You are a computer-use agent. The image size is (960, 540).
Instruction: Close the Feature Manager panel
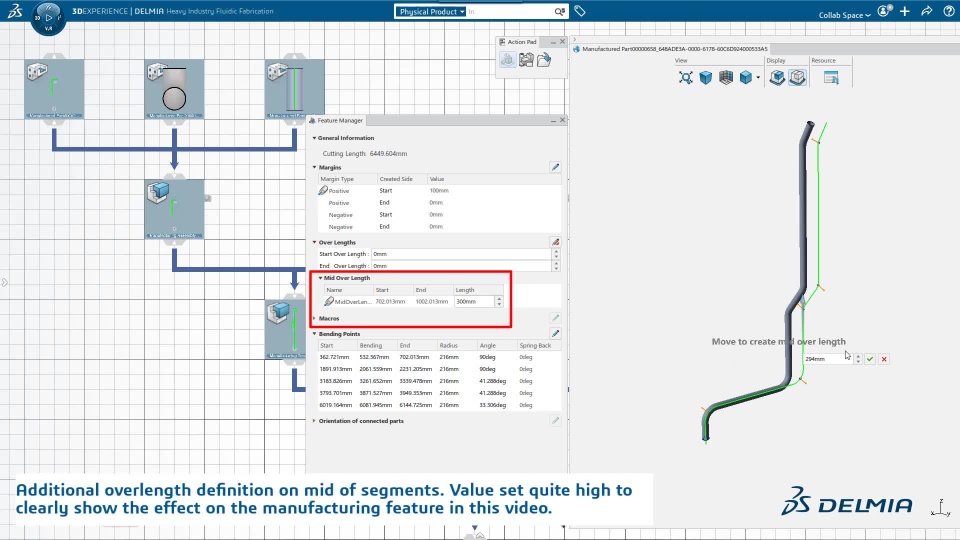563,120
